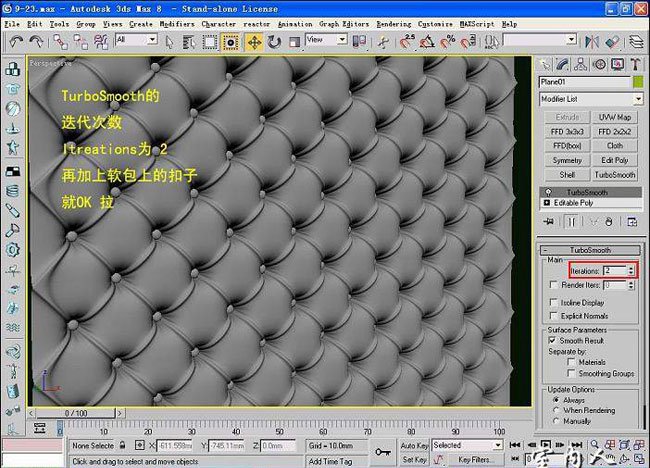
Task: Click Configure Modifier Sets icon
Action: [632, 222]
